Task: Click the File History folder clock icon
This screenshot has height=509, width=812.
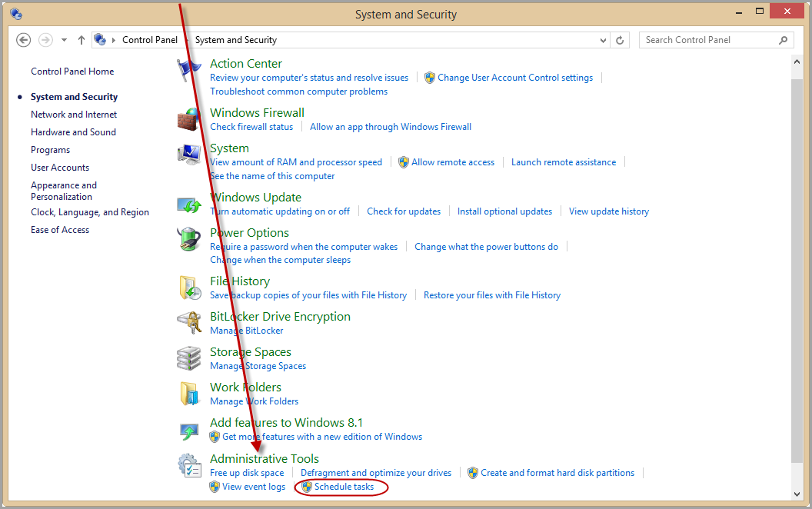Action: click(x=189, y=288)
